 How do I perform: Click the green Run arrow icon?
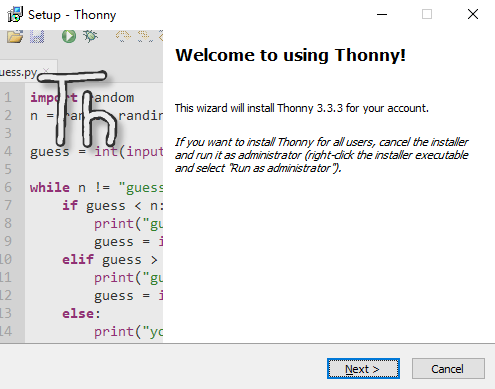coord(69,36)
